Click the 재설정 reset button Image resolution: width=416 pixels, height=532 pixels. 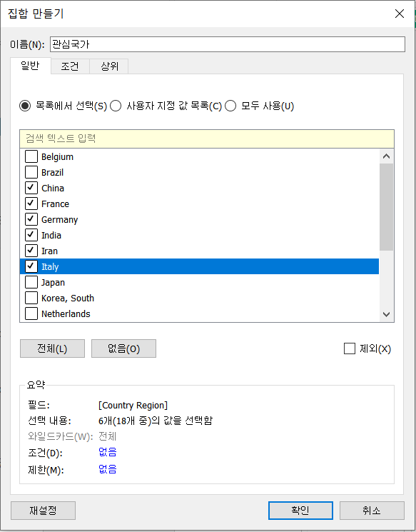(43, 511)
